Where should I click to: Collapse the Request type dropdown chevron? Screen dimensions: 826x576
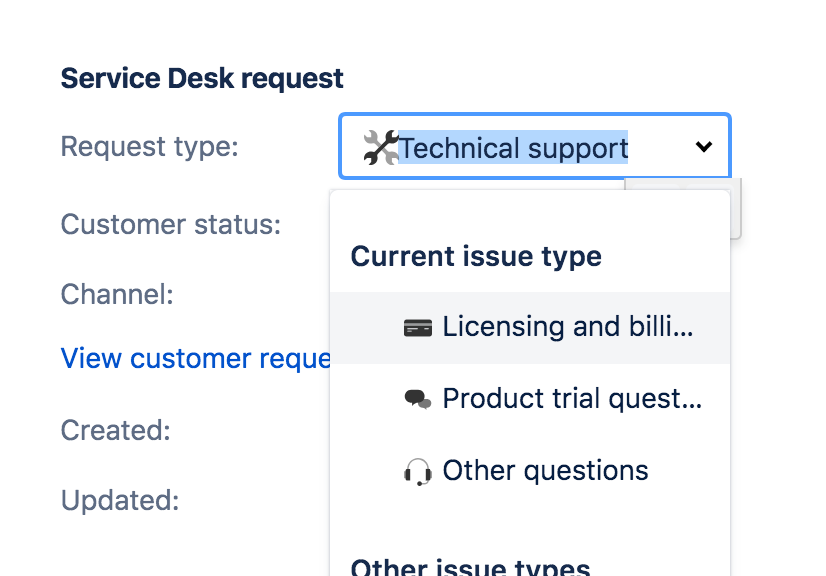pyautogui.click(x=704, y=147)
